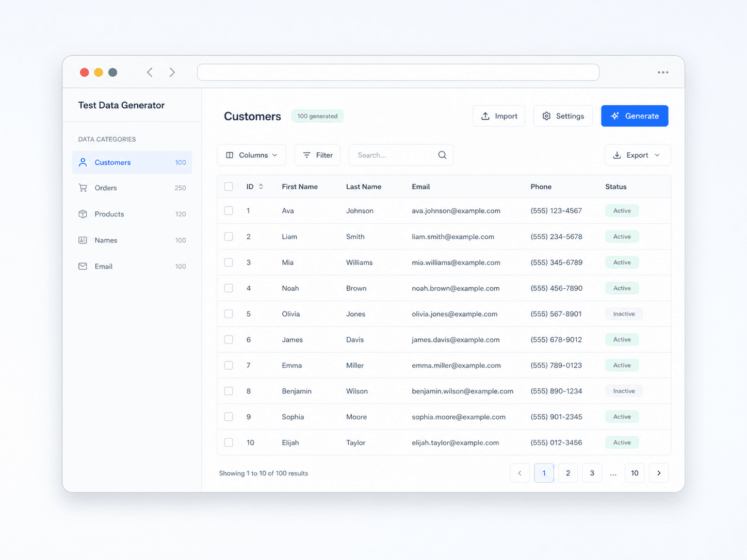
Task: Click phone number (555) 678-9012
Action: 556,339
